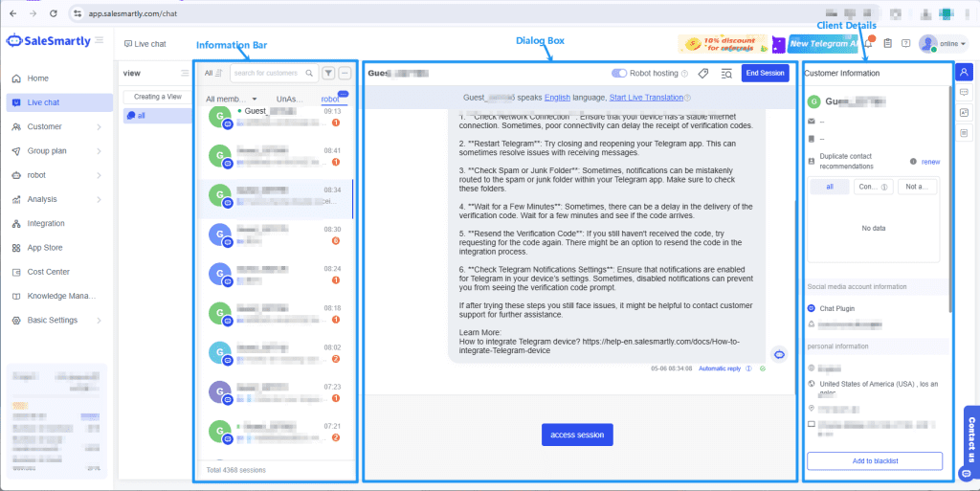Viewport: 980px width, 491px height.
Task: Expand the Customer menu in sidebar
Action: [57, 126]
